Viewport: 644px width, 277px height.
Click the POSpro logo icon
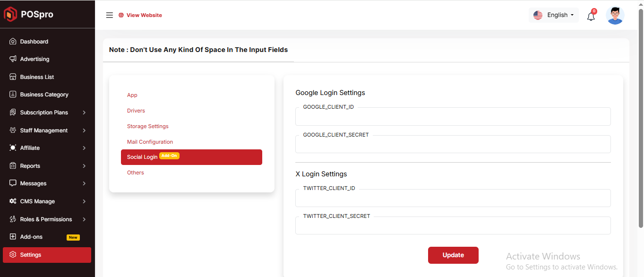10,14
